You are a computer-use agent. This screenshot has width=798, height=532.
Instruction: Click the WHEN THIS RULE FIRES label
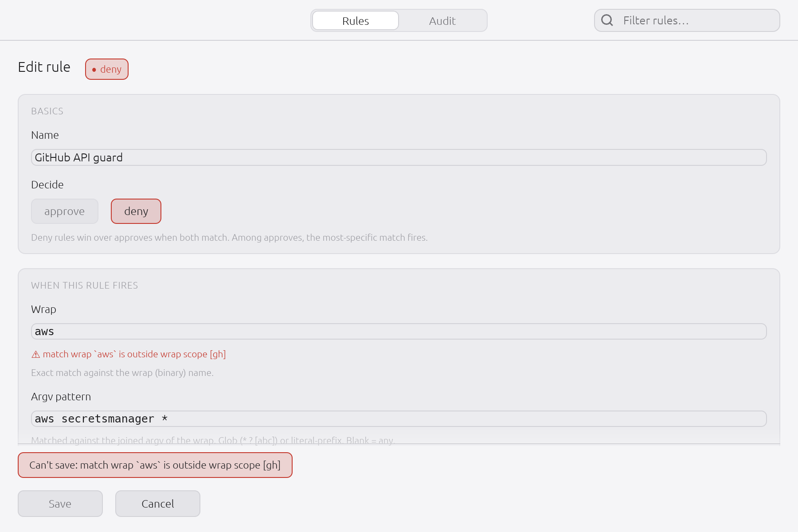(84, 286)
